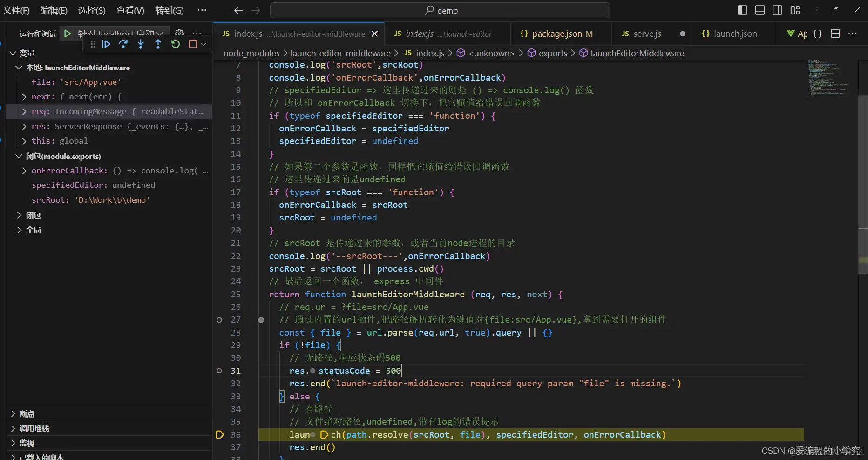Expand the req IncomingMessage variable
This screenshot has width=868, height=460.
(x=24, y=111)
